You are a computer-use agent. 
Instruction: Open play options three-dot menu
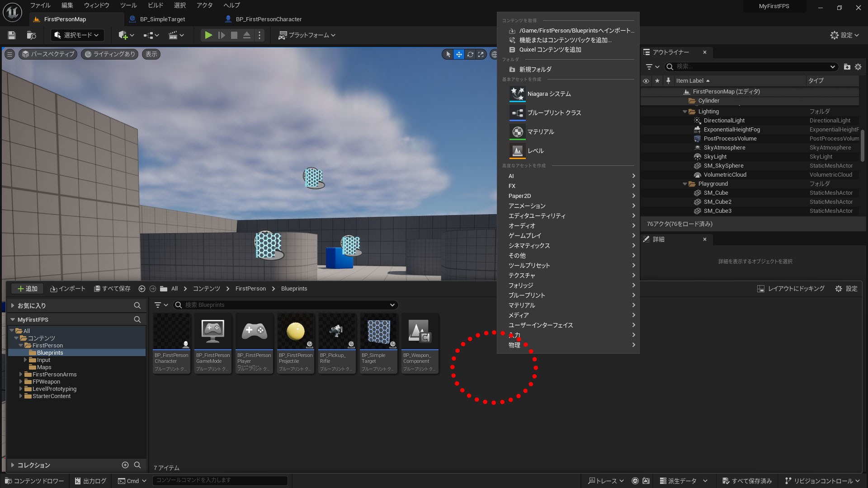pos(259,35)
